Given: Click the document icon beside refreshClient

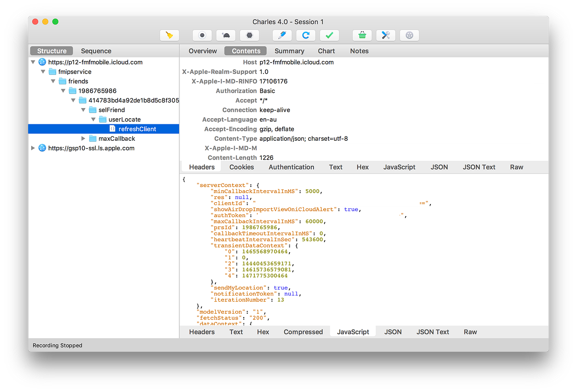Looking at the screenshot, I should [x=112, y=129].
